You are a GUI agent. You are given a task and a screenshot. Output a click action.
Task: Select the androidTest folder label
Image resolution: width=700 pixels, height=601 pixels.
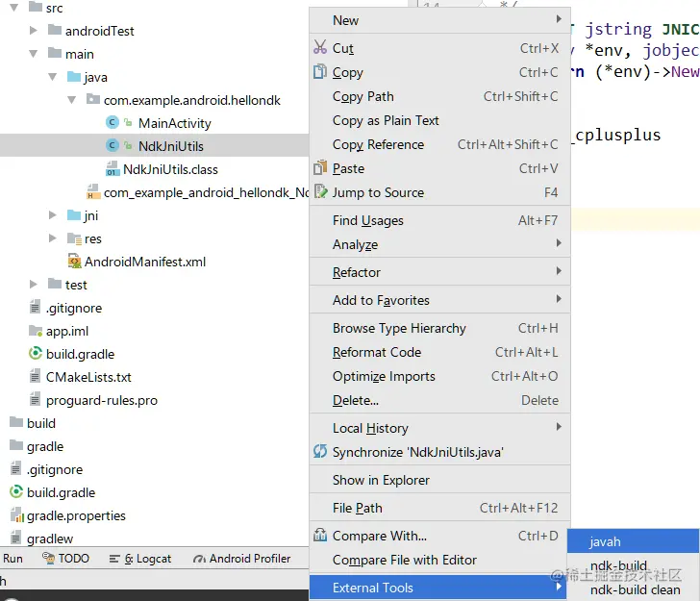pos(100,31)
